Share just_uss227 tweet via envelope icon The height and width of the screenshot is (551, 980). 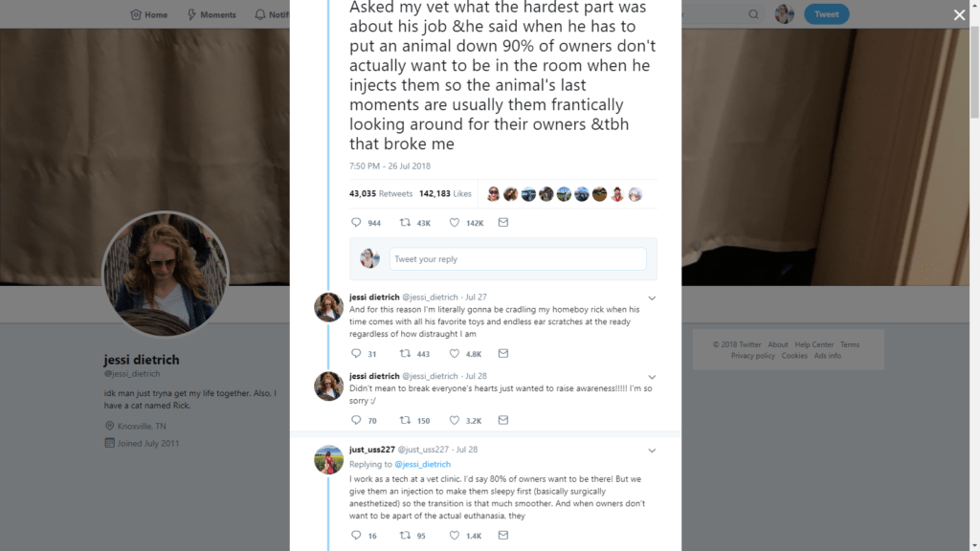pos(503,536)
